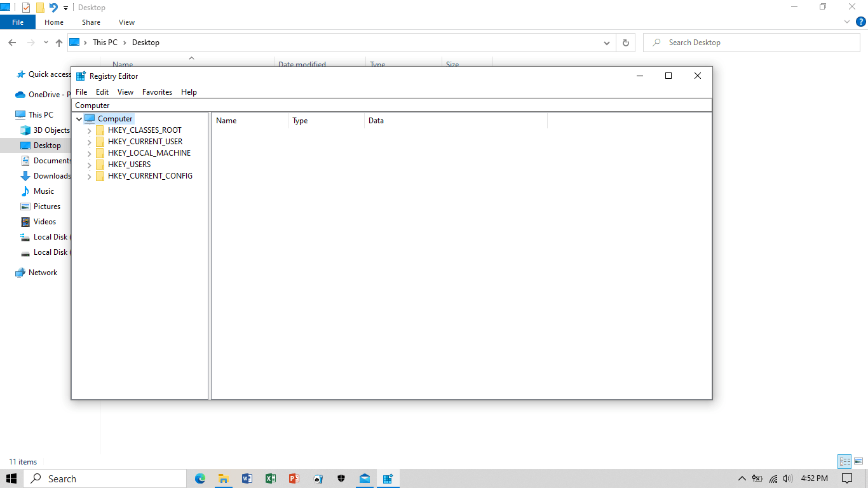Viewport: 868px width, 488px height.
Task: Go up one folder level in Explorer
Action: [x=59, y=43]
